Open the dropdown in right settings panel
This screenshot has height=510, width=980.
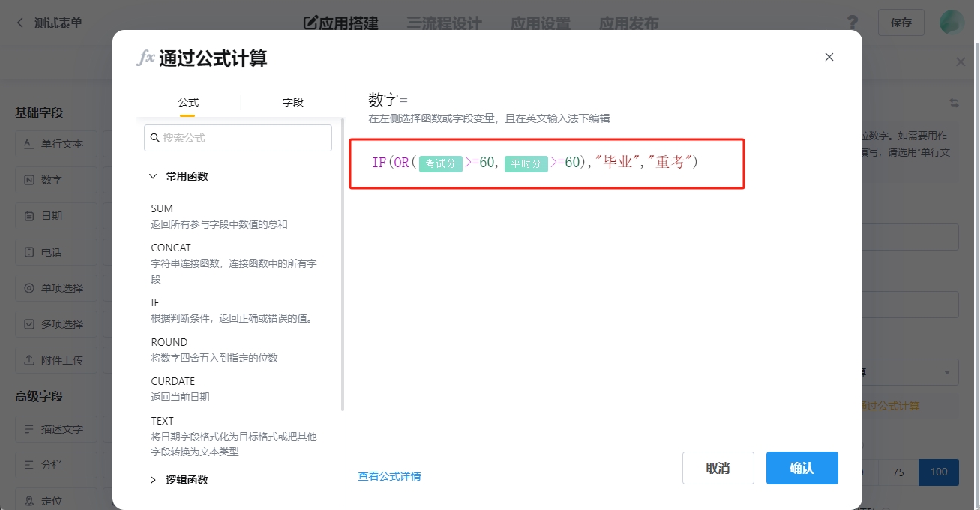[946, 372]
